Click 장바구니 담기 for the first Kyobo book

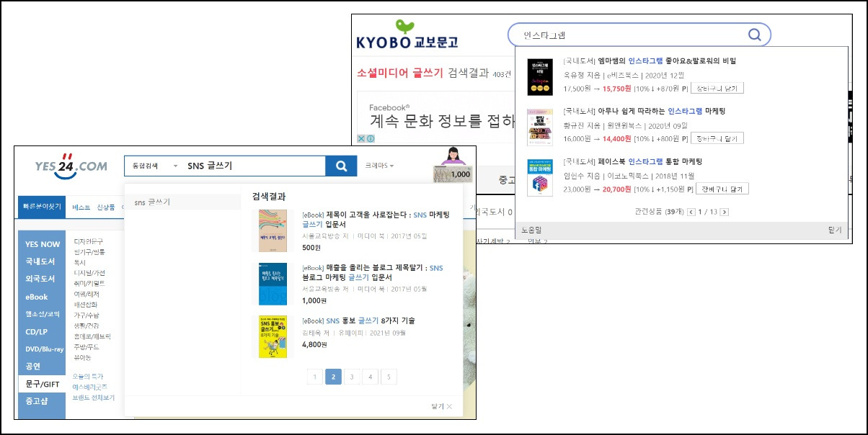717,88
